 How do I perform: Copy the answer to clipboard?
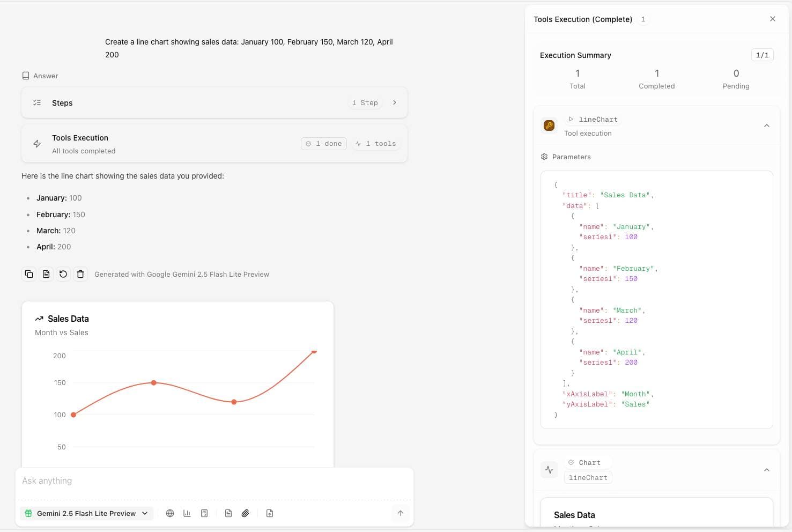click(29, 274)
